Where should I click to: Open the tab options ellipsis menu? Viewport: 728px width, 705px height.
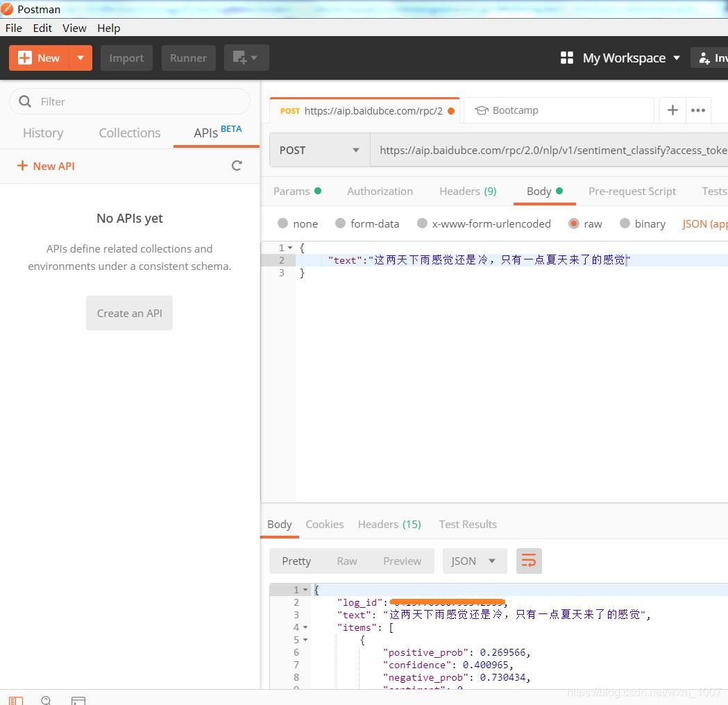pos(698,110)
